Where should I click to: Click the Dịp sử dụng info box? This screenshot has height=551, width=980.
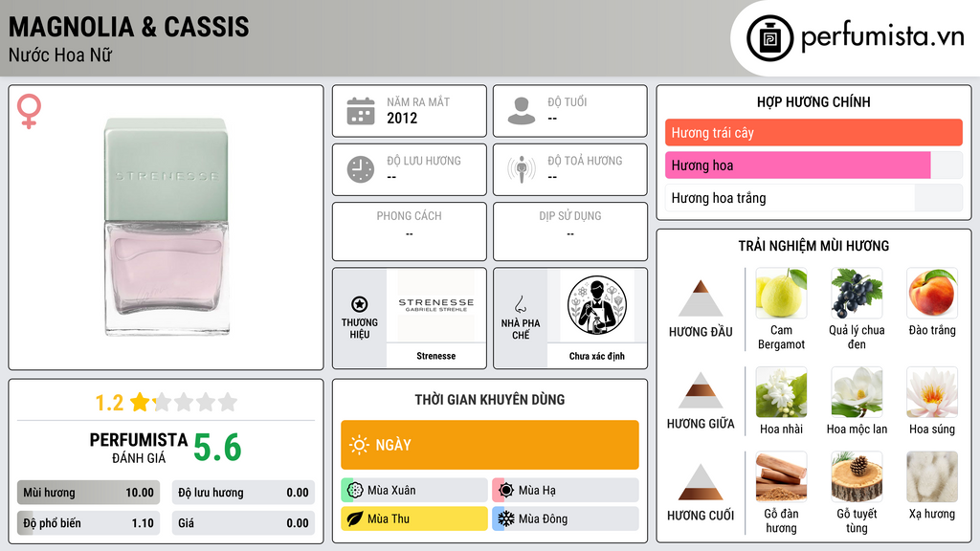[570, 231]
